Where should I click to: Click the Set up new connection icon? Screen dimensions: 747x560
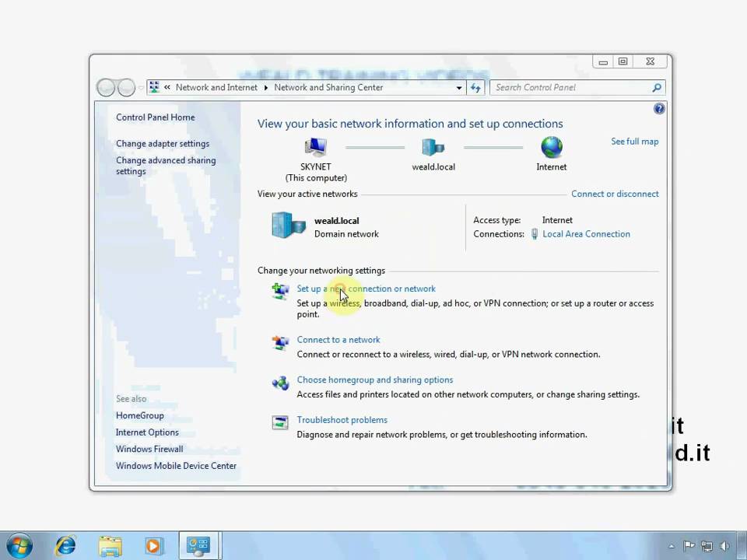pos(280,290)
